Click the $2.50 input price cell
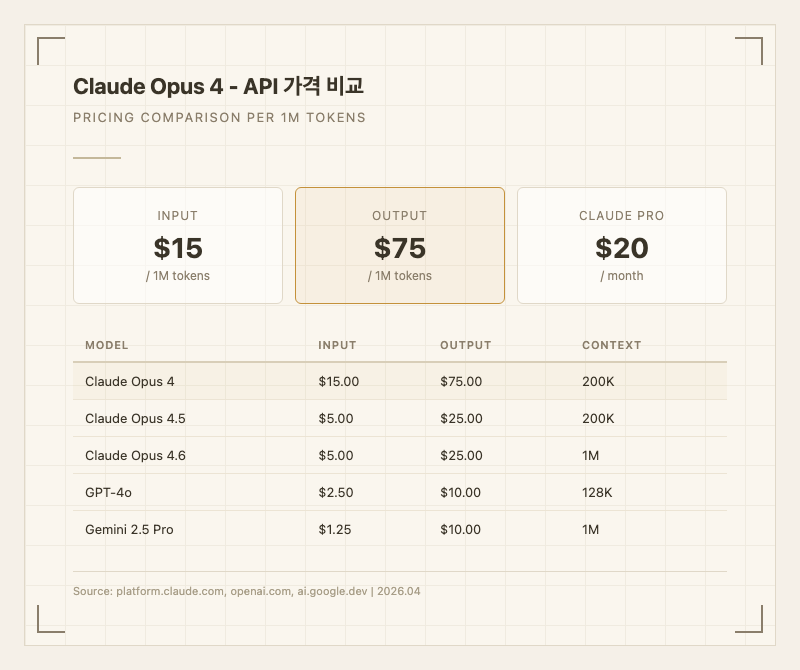The image size is (800, 670). click(x=336, y=492)
